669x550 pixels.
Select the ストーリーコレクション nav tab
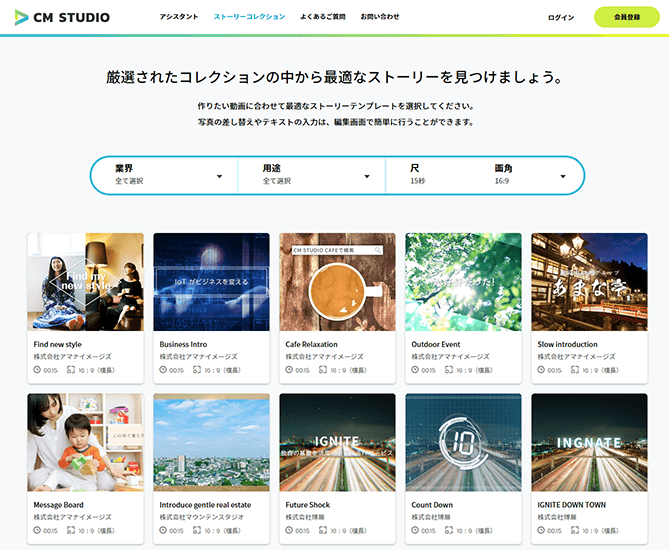(250, 17)
